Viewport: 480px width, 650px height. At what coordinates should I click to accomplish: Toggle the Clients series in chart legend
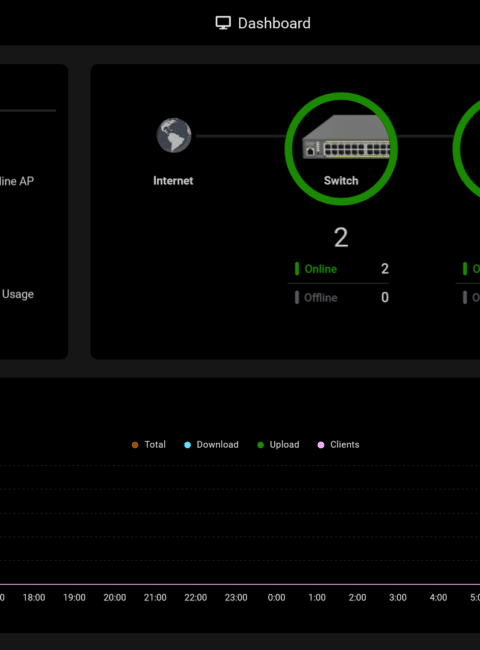pyautogui.click(x=338, y=445)
